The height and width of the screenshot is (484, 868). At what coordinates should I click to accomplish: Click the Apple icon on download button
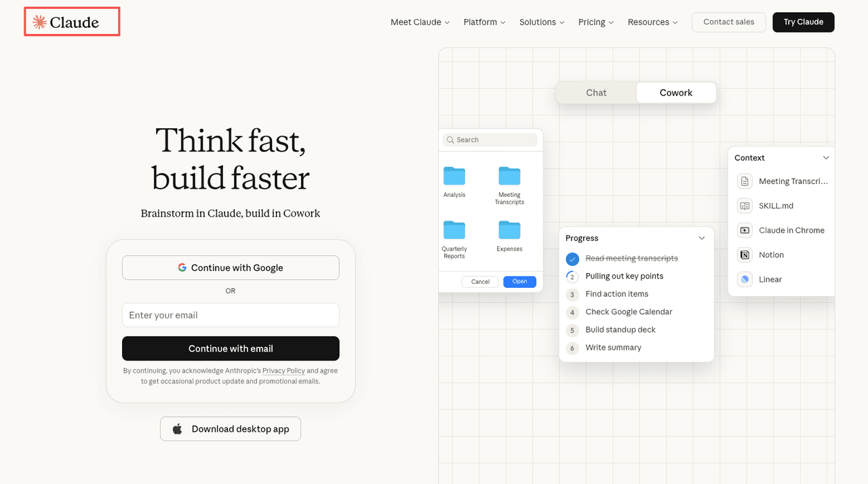click(x=177, y=428)
